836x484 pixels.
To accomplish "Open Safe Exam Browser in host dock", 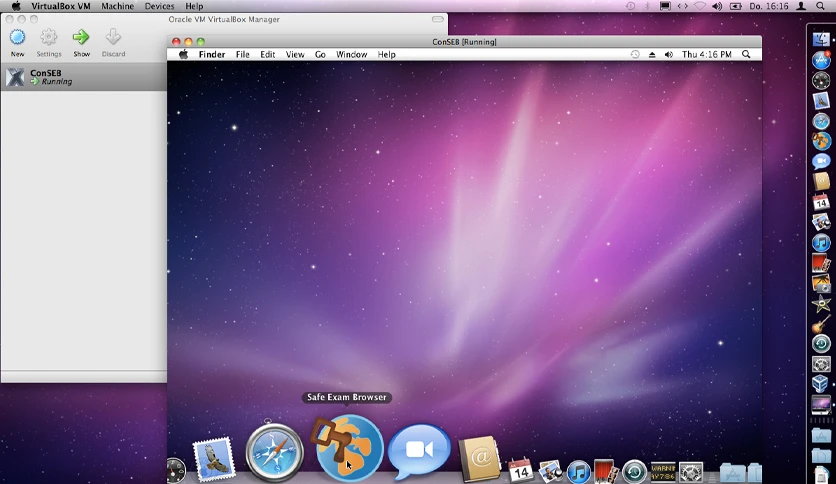I will coord(821,141).
